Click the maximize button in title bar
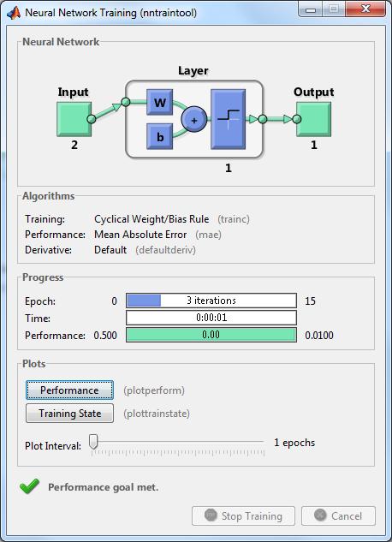The width and height of the screenshot is (392, 542). tap(334, 9)
